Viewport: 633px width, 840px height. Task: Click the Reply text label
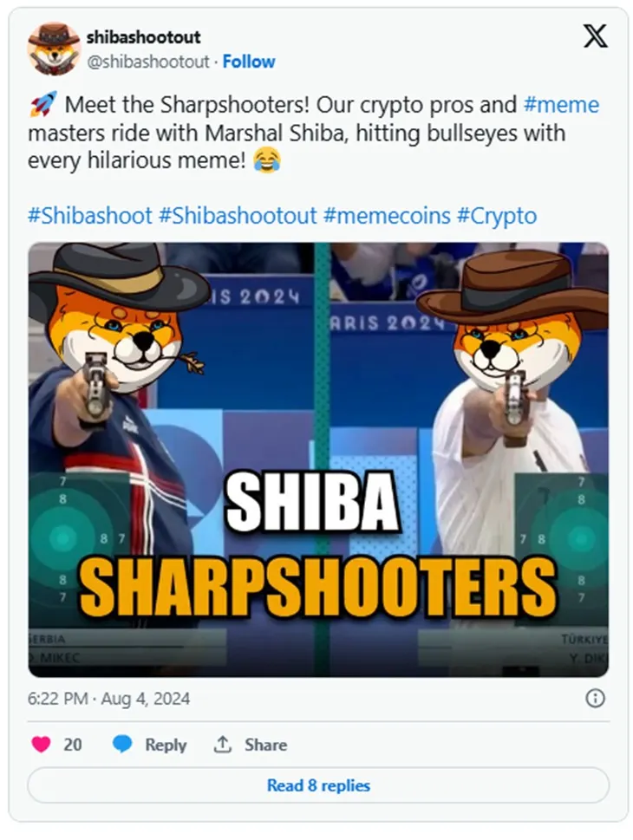tap(166, 745)
